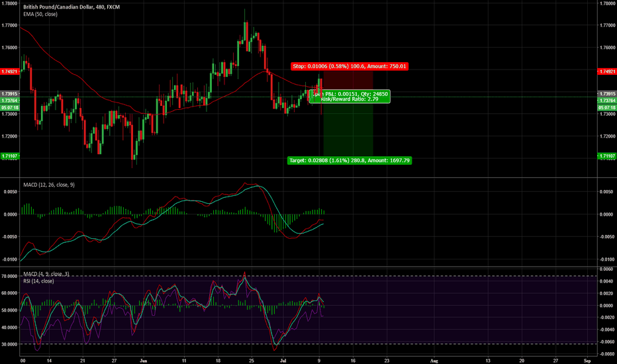The image size is (617, 364).
Task: Click the Aug label on time axis
Action: 434,361
